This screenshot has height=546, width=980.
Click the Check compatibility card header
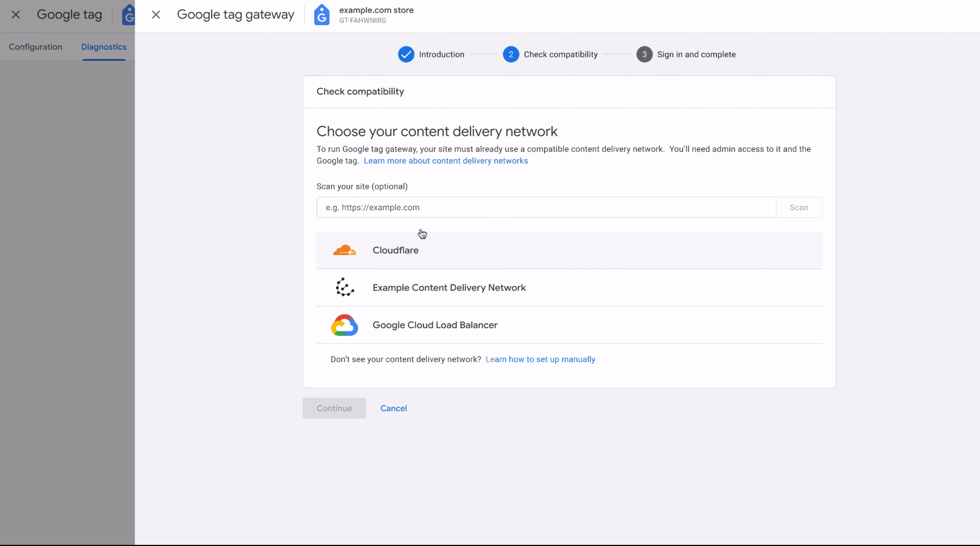[360, 91]
